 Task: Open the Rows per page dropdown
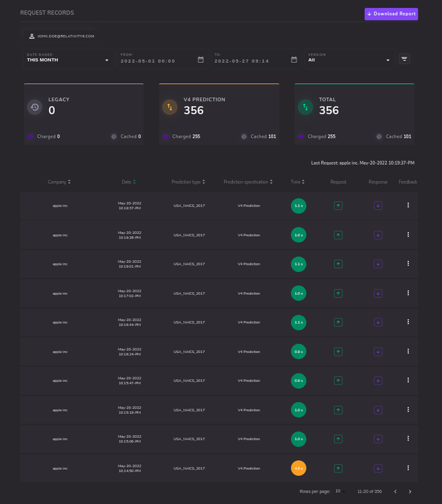pyautogui.click(x=340, y=491)
